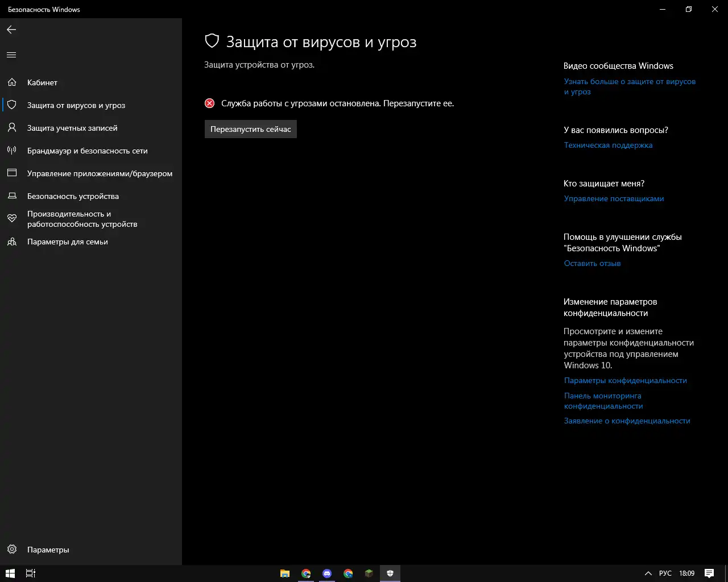This screenshot has width=728, height=582.
Task: Click the РУС language indicator
Action: tap(665, 573)
